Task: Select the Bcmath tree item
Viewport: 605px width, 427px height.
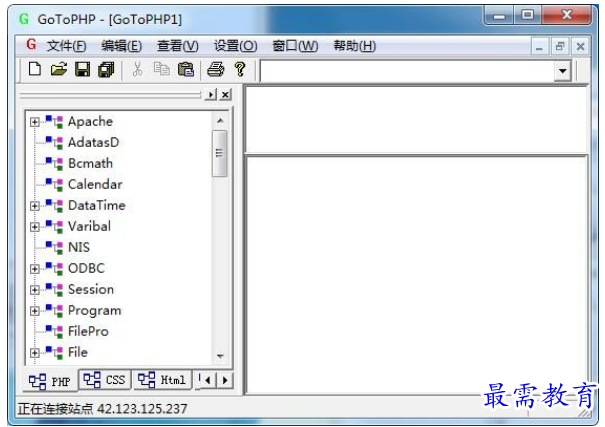Action: pyautogui.click(x=90, y=164)
